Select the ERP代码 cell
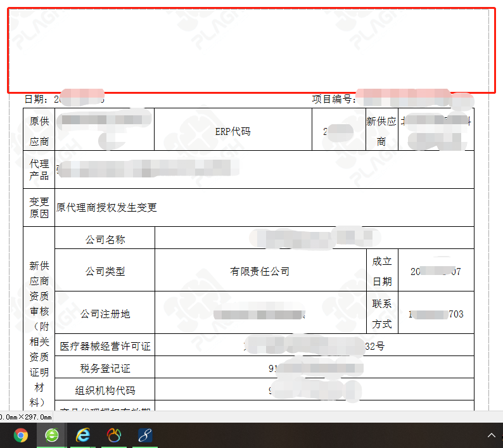 click(233, 129)
